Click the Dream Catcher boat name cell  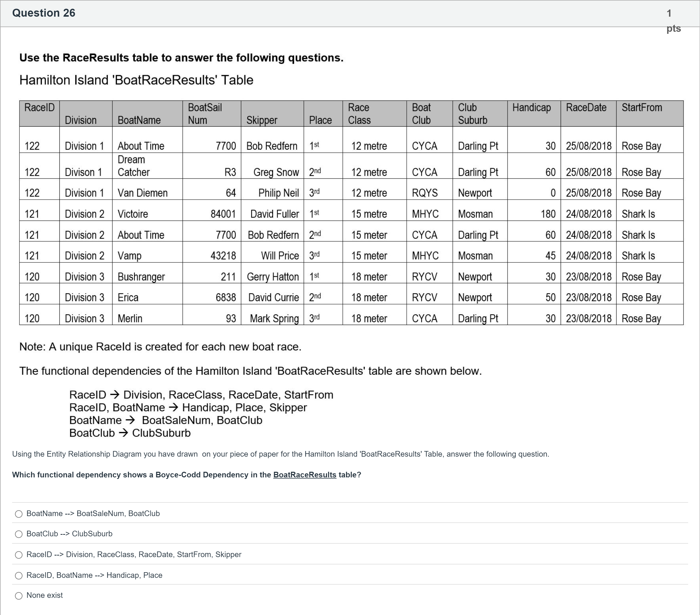click(133, 166)
